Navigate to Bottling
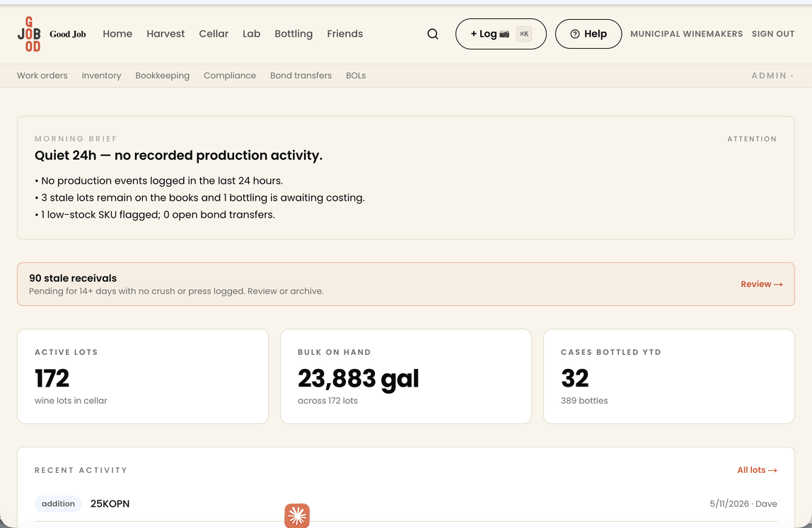Image resolution: width=812 pixels, height=528 pixels. coord(294,34)
